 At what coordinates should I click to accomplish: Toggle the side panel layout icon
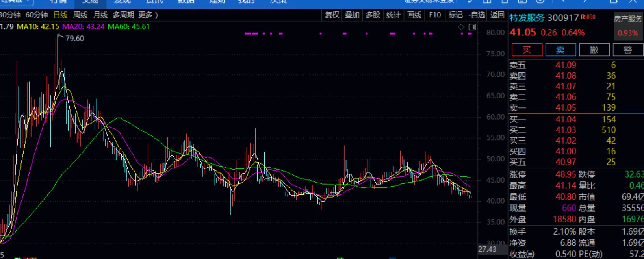[x=472, y=27]
